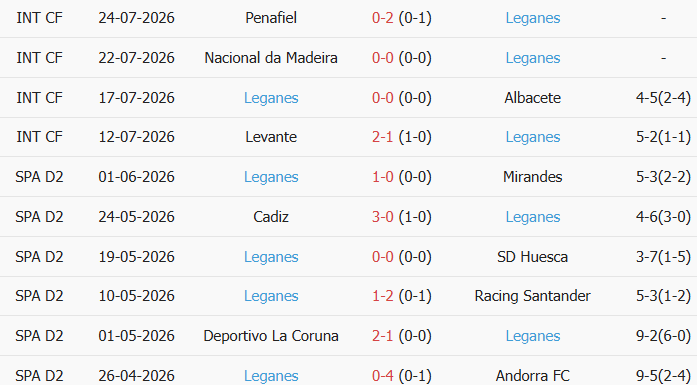Select Racing Santander team name
697x385 pixels.
pos(533,296)
